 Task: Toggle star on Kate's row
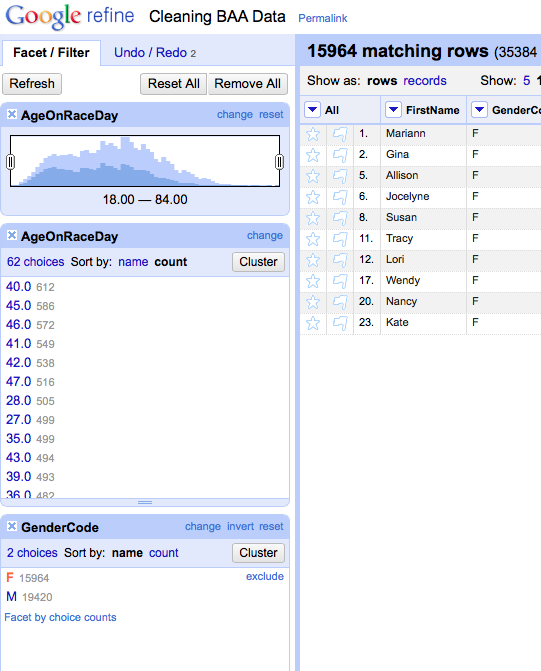(313, 323)
